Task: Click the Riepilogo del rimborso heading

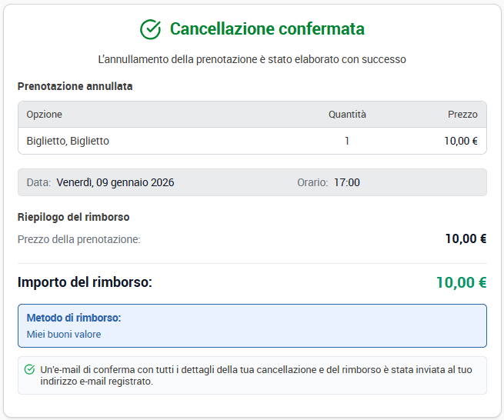Action: click(x=74, y=217)
